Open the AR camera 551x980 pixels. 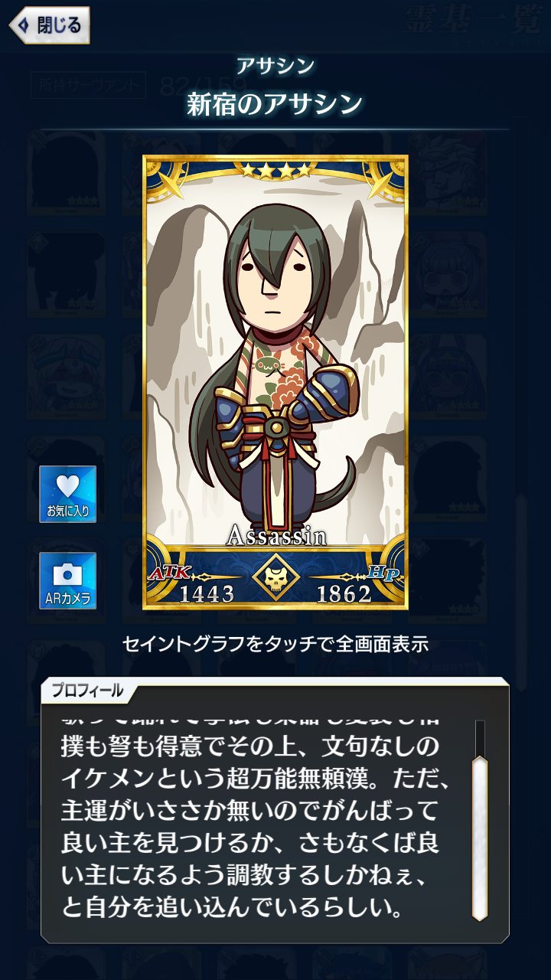tap(67, 580)
